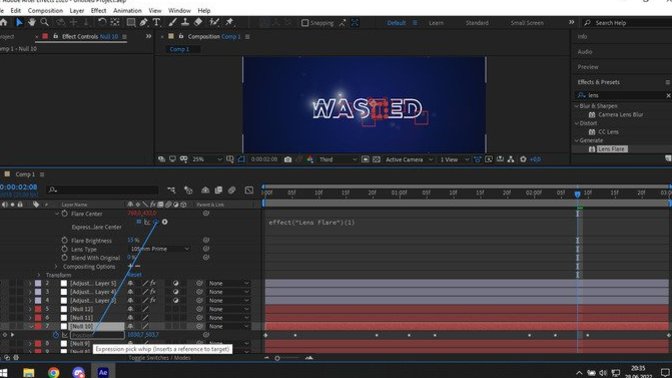Open the Edit menu
672x378 pixels.
(15, 10)
